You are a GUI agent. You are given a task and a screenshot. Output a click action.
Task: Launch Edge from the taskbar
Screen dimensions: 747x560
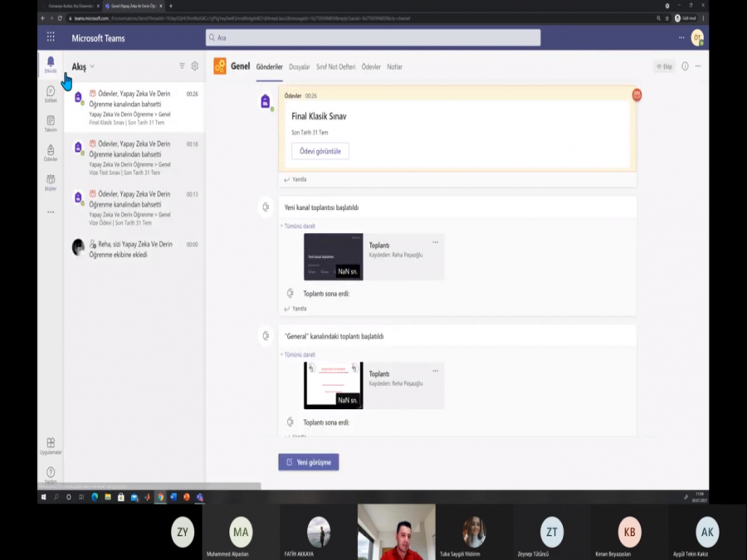pyautogui.click(x=95, y=497)
